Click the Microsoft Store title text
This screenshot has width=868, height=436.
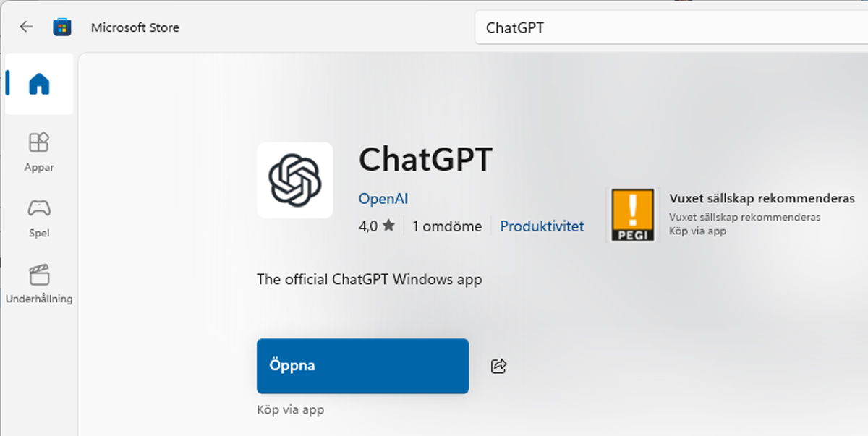pyautogui.click(x=135, y=27)
